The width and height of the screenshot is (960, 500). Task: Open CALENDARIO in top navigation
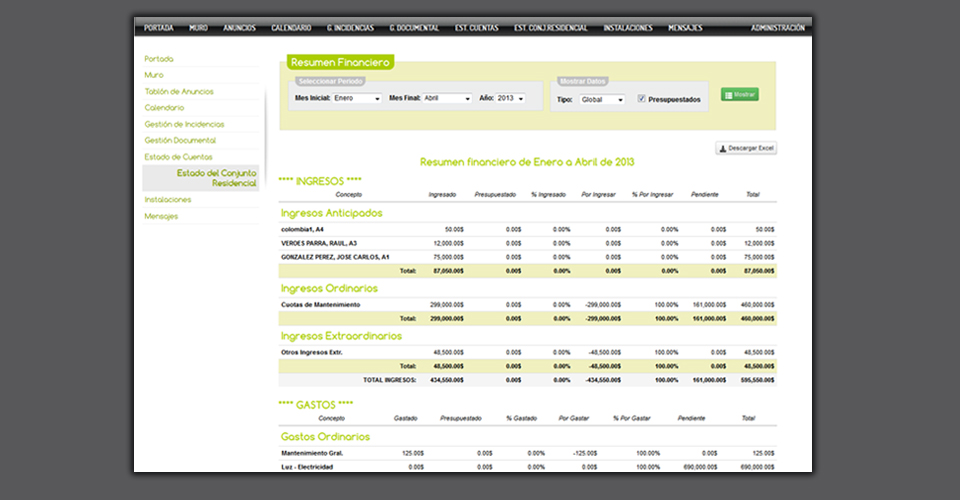(x=291, y=28)
